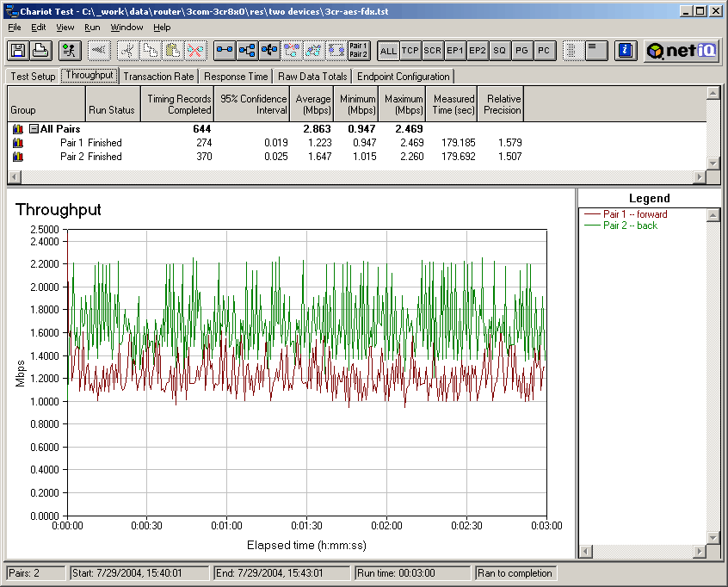Click the Save diskette toolbar icon
728x587 pixels.
pos(18,51)
